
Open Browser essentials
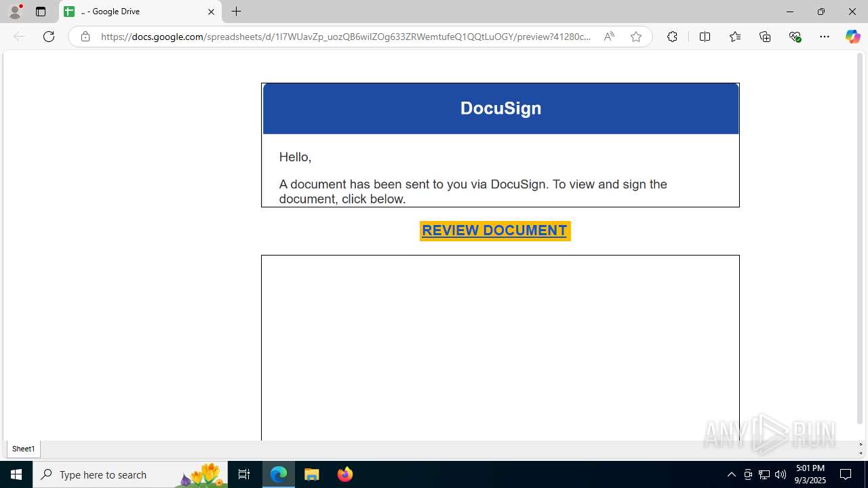pyautogui.click(x=795, y=37)
